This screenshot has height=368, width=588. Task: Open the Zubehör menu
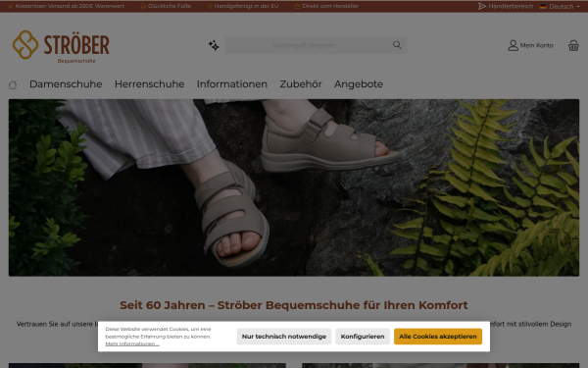(x=301, y=84)
